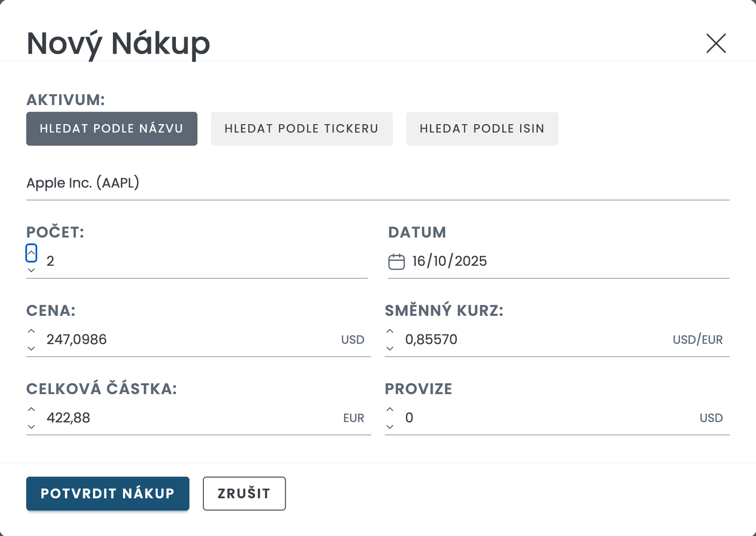Select Hledat podle názvu search mode
Image resolution: width=756 pixels, height=536 pixels.
[112, 129]
